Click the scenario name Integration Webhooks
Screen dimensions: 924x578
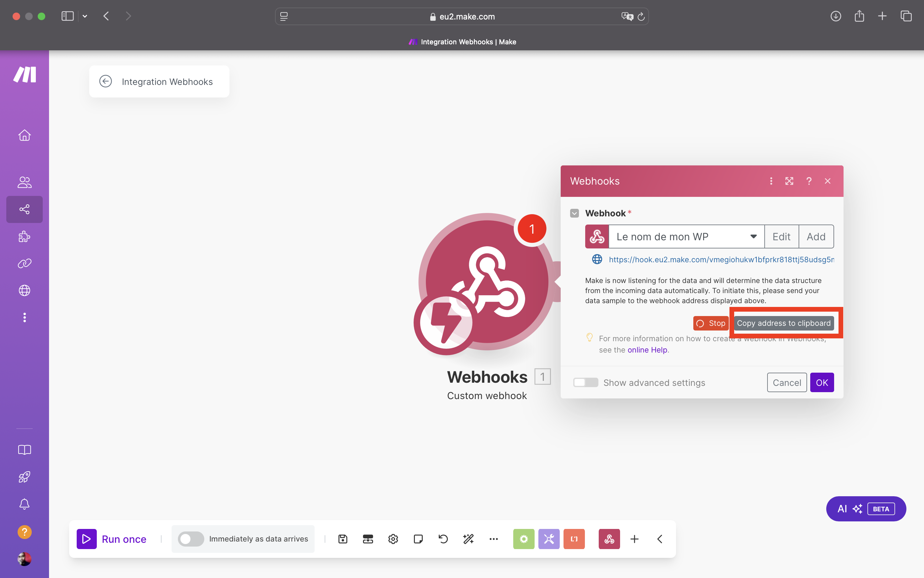tap(167, 81)
